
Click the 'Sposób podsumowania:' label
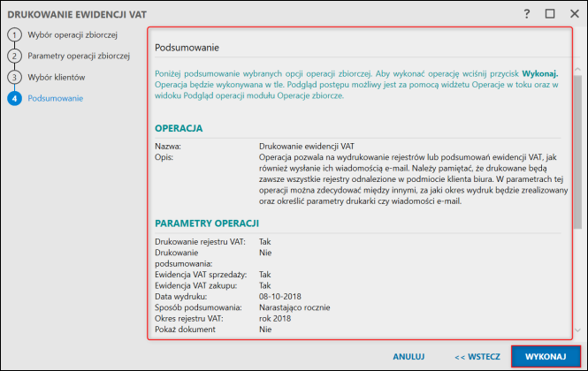tap(198, 307)
